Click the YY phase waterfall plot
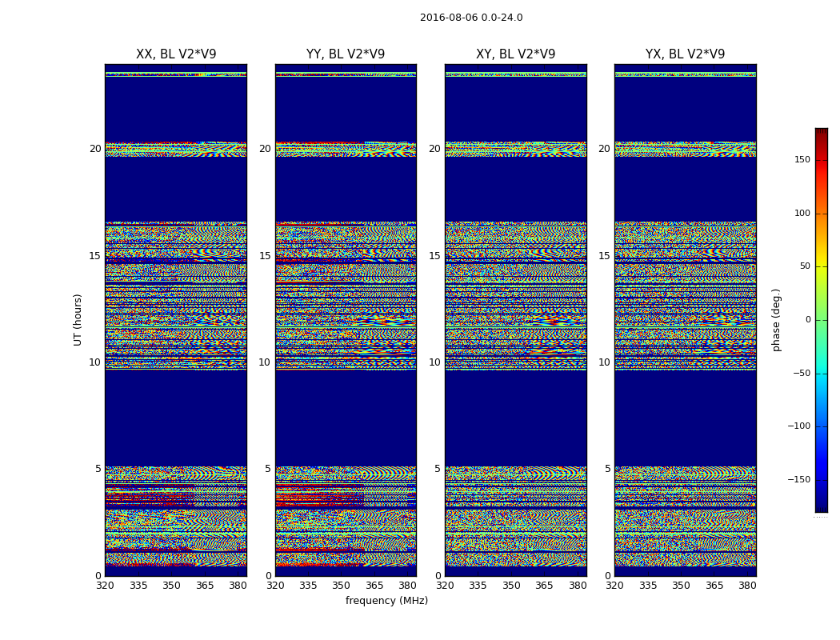 tap(346, 320)
